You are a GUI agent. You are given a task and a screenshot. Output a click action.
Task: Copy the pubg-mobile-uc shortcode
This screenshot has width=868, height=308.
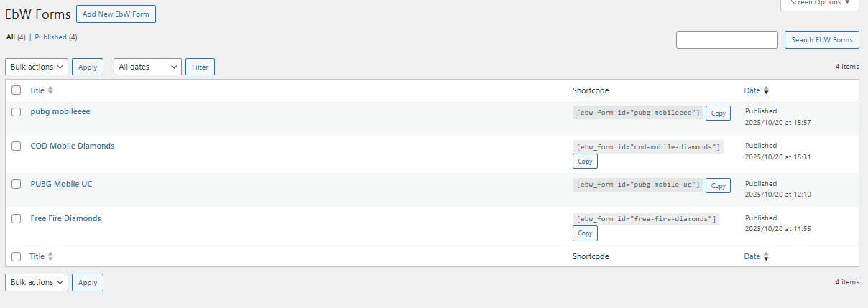[718, 185]
